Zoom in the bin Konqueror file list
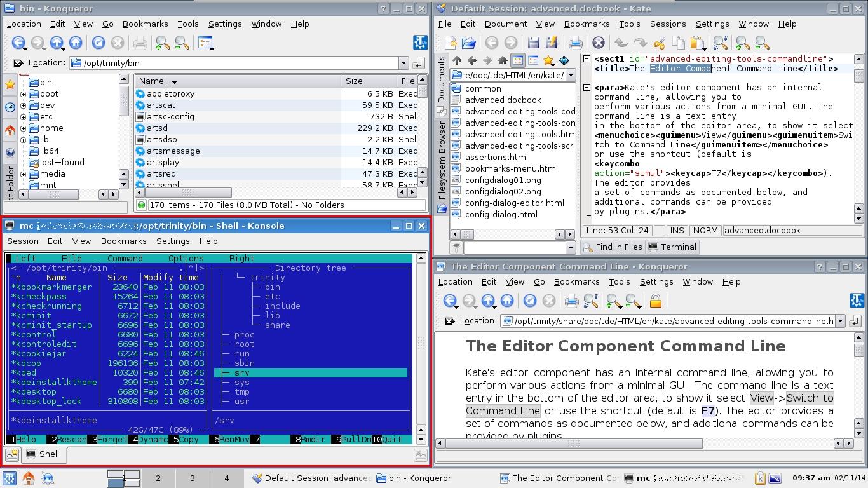Image resolution: width=868 pixels, height=488 pixels. point(163,43)
